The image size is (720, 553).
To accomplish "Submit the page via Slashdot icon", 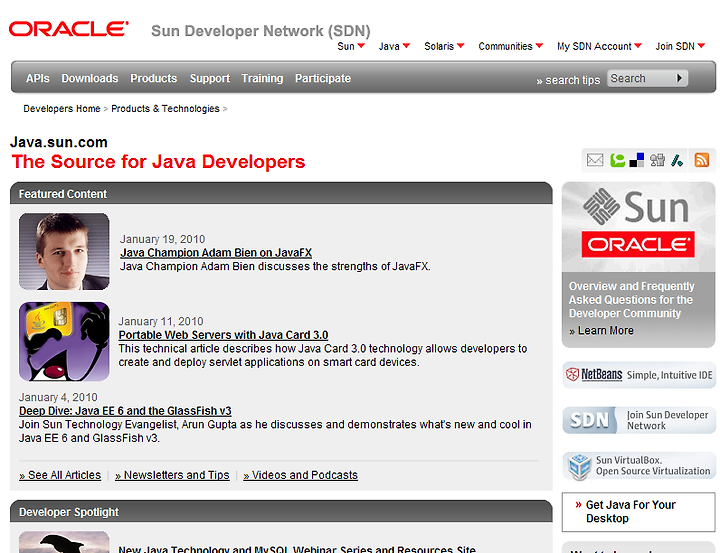I will [x=677, y=160].
